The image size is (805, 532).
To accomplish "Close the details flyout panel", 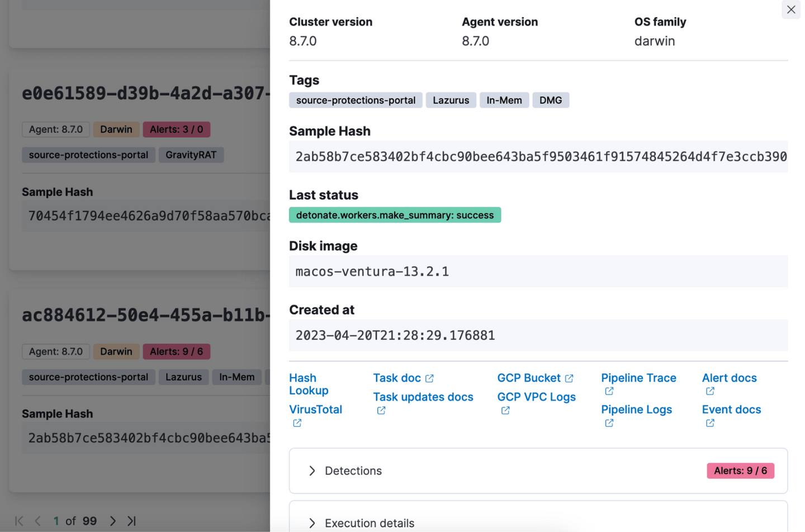I will (x=790, y=9).
